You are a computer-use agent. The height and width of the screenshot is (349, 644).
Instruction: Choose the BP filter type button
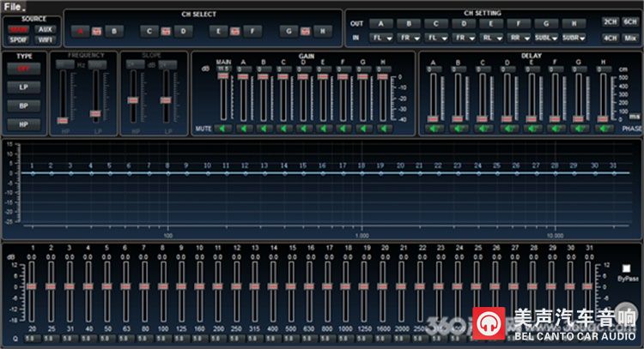coord(23,105)
